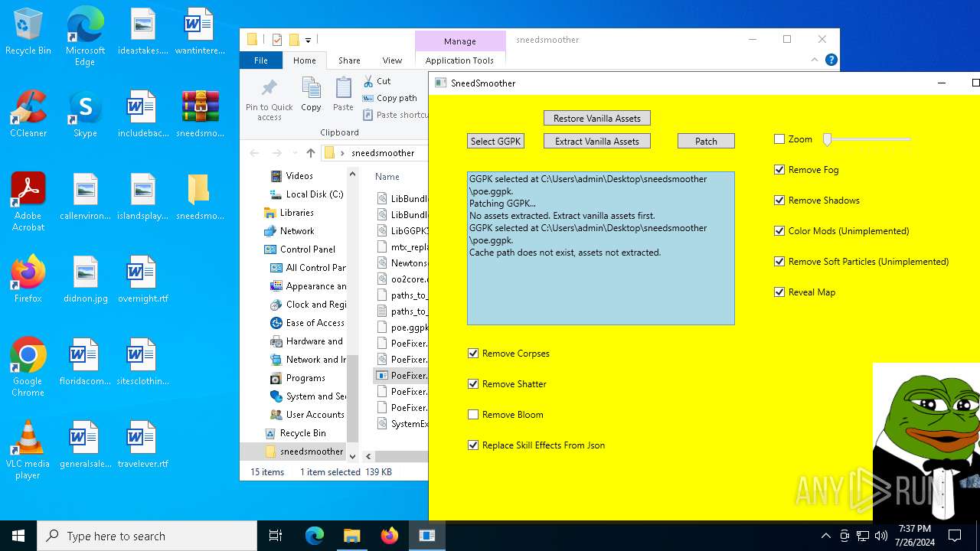Screen dimensions: 980x551
Task: Open Windows Start menu
Action: coord(18,536)
